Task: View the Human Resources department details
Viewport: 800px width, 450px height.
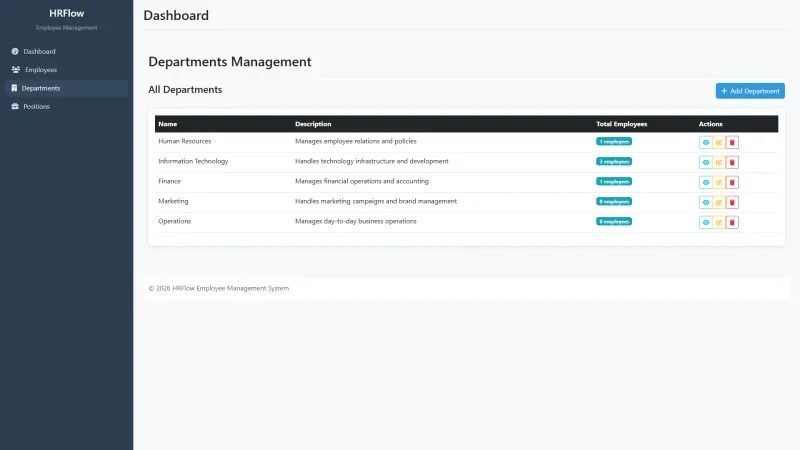Action: [x=706, y=142]
